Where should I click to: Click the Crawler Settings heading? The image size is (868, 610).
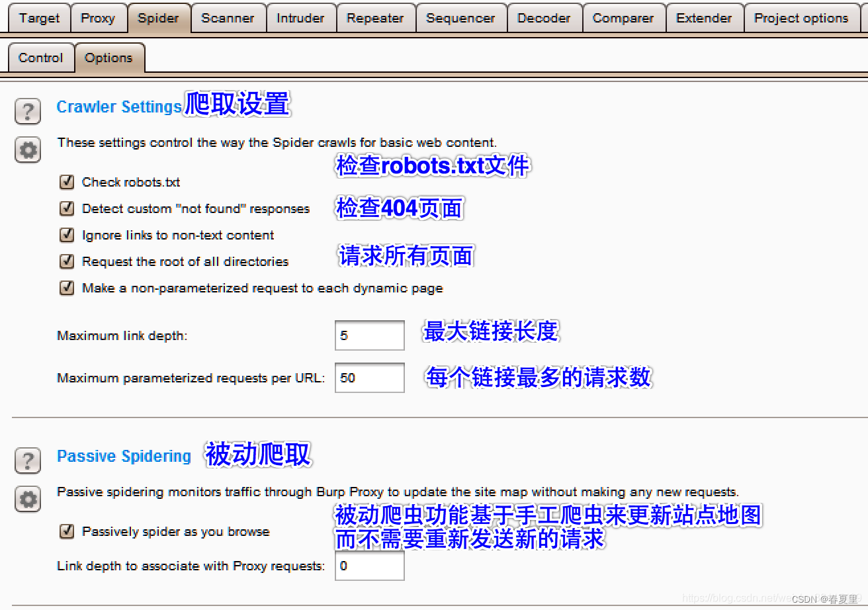[x=119, y=107]
